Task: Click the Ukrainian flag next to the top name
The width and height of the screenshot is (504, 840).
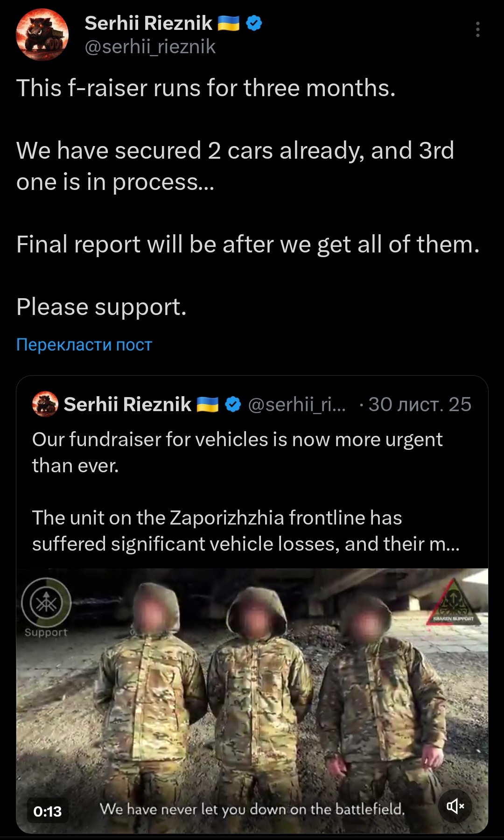Action: click(x=229, y=23)
